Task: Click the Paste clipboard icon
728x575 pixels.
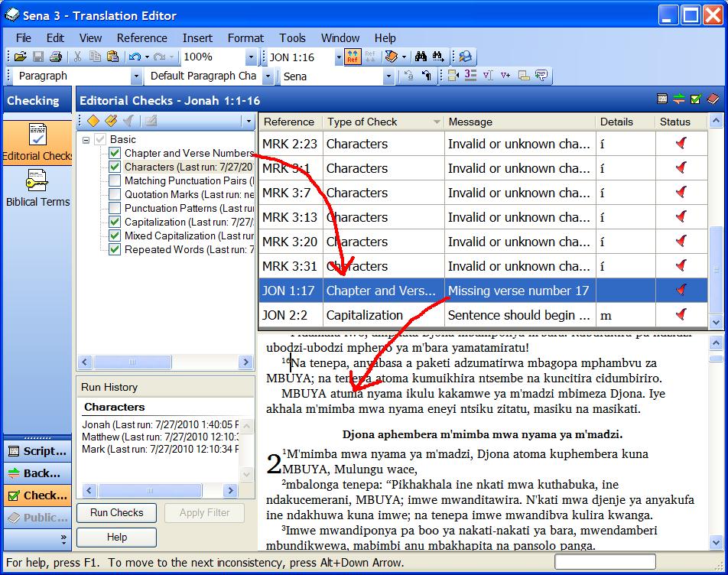Action: [113, 57]
